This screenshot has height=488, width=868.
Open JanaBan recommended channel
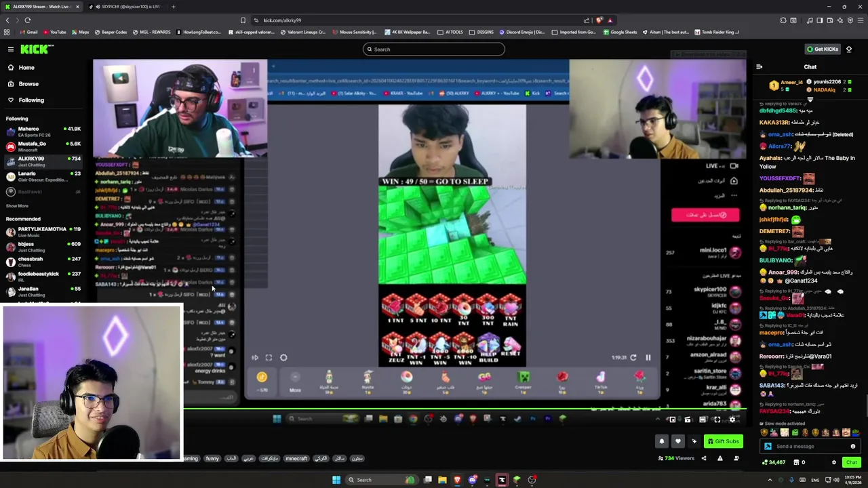(43, 291)
